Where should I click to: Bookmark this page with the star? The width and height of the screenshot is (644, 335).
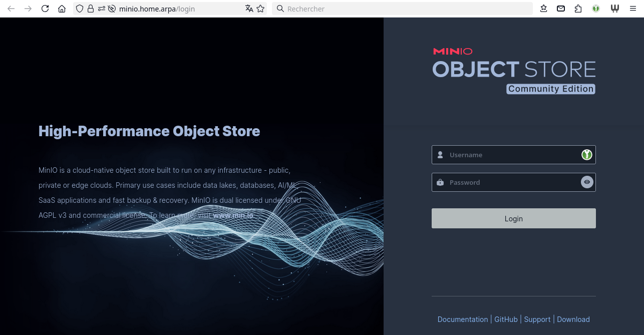[x=260, y=9]
